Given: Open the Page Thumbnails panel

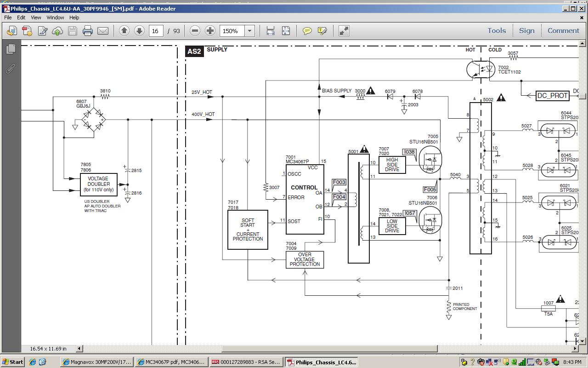Looking at the screenshot, I should 11,48.
